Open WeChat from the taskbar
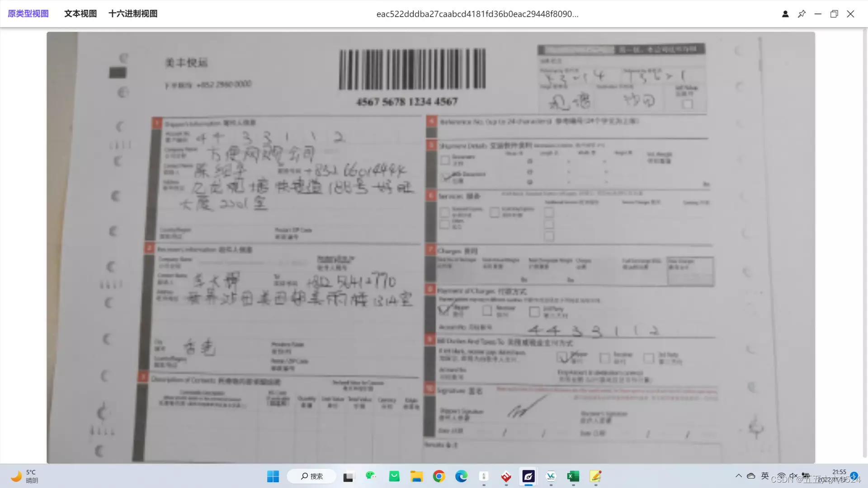Screen dimensions: 868x488 coord(371,476)
